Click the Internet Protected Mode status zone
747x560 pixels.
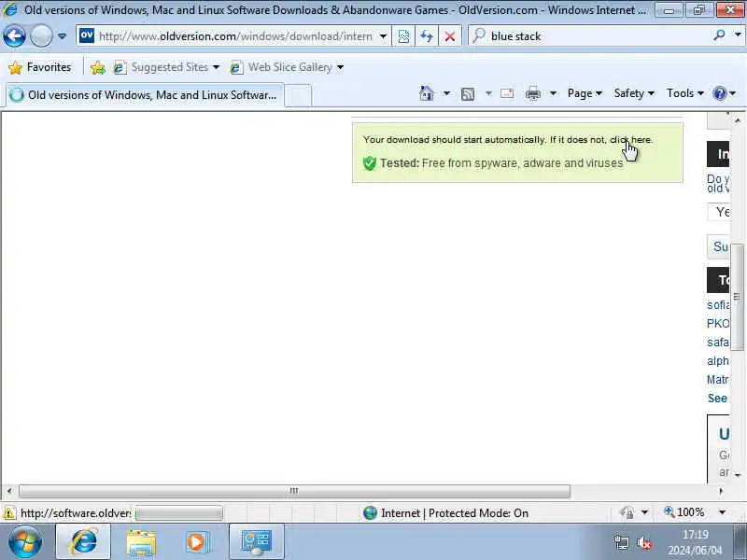pyautogui.click(x=445, y=512)
